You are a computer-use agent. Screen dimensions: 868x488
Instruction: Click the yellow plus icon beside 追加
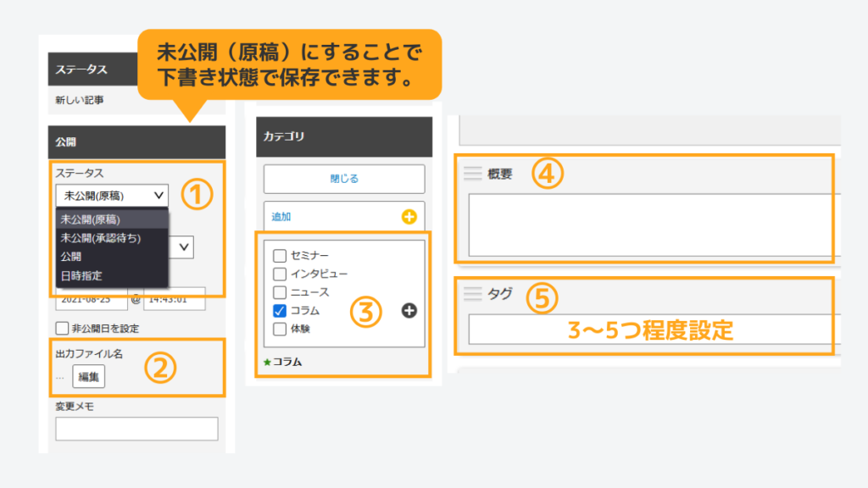click(409, 218)
